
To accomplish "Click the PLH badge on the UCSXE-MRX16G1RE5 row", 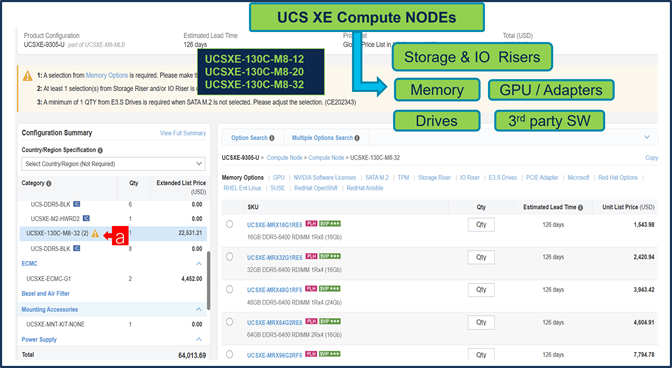I will [311, 224].
